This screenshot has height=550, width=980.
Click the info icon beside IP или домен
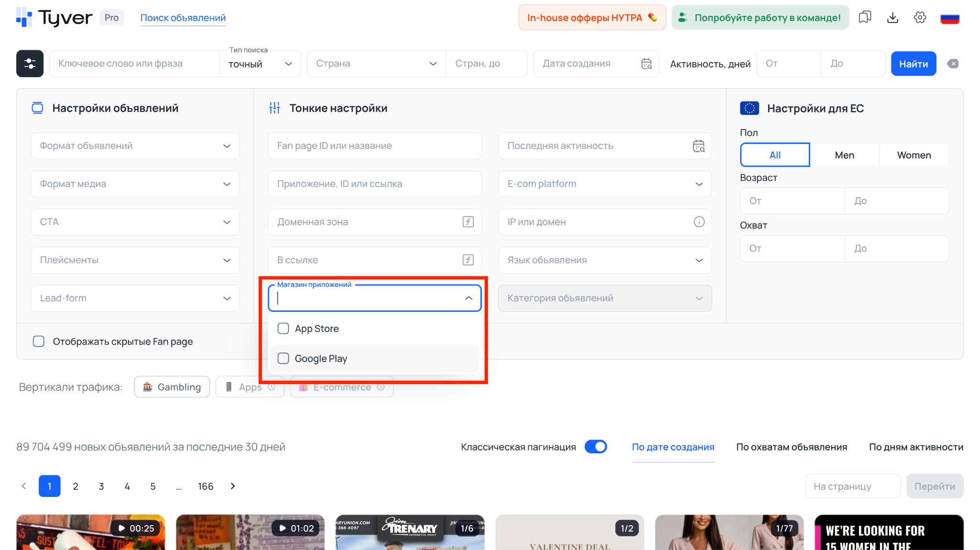[699, 222]
